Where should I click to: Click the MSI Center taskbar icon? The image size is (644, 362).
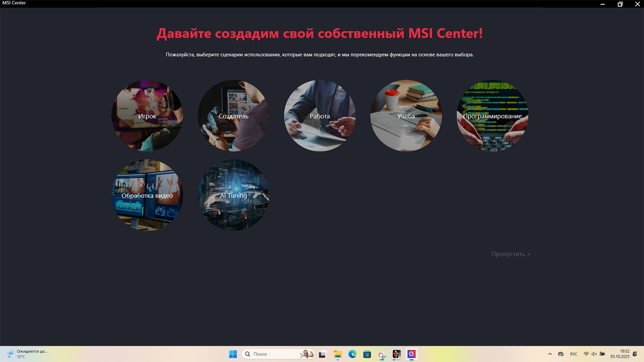coord(411,354)
